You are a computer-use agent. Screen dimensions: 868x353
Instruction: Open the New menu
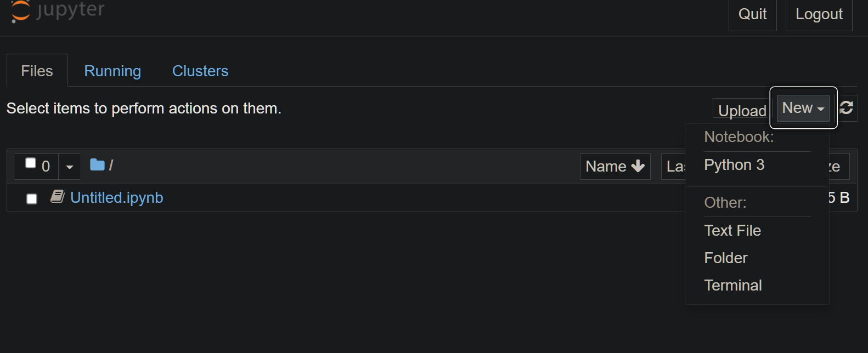(x=797, y=107)
